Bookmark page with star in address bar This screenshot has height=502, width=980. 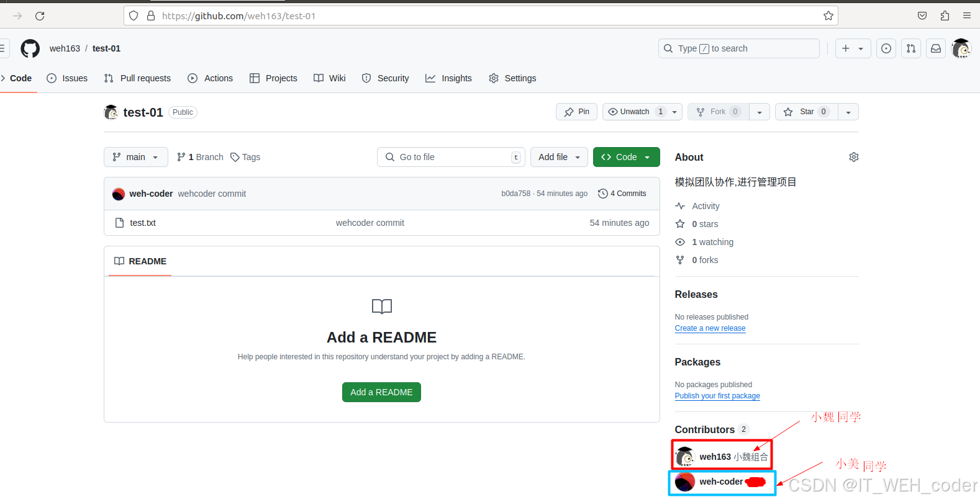(x=828, y=16)
